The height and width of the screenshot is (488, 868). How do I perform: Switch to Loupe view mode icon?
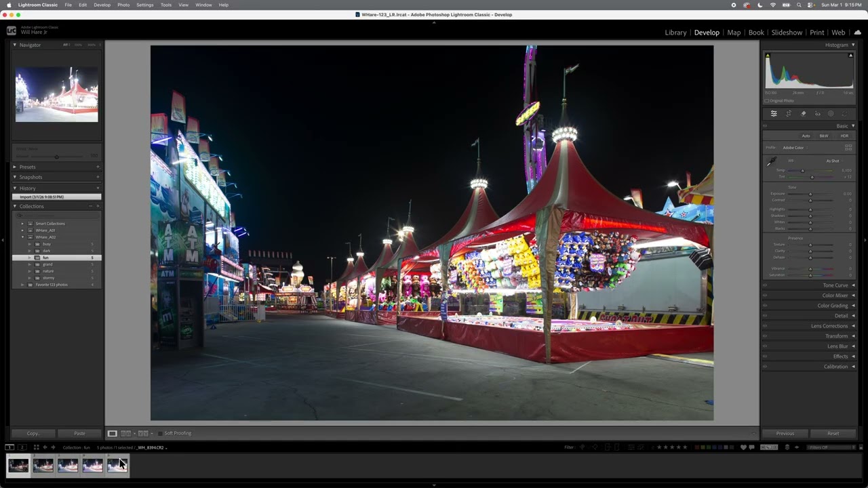[113, 433]
